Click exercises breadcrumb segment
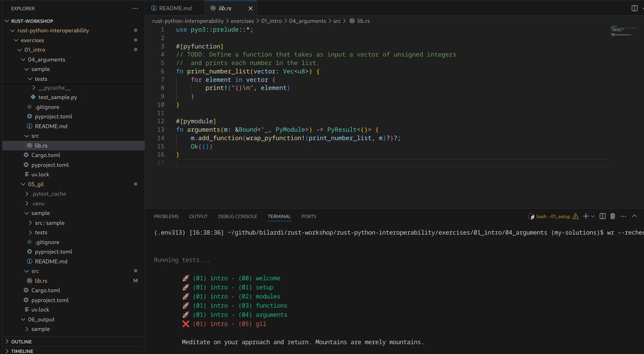This screenshot has height=354, width=644. point(243,21)
